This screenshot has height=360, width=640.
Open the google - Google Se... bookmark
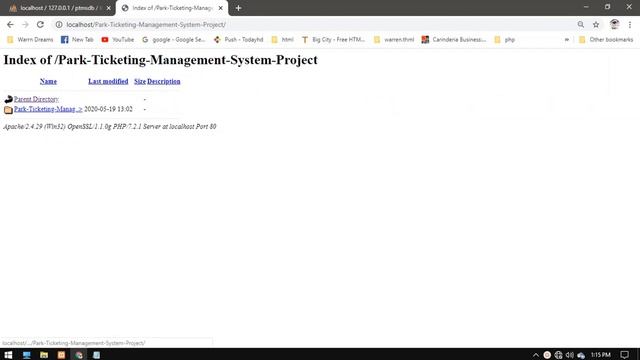[173, 40]
